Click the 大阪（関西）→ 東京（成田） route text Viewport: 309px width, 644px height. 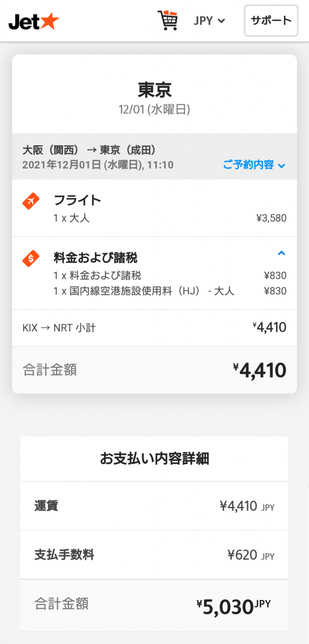[x=89, y=150]
